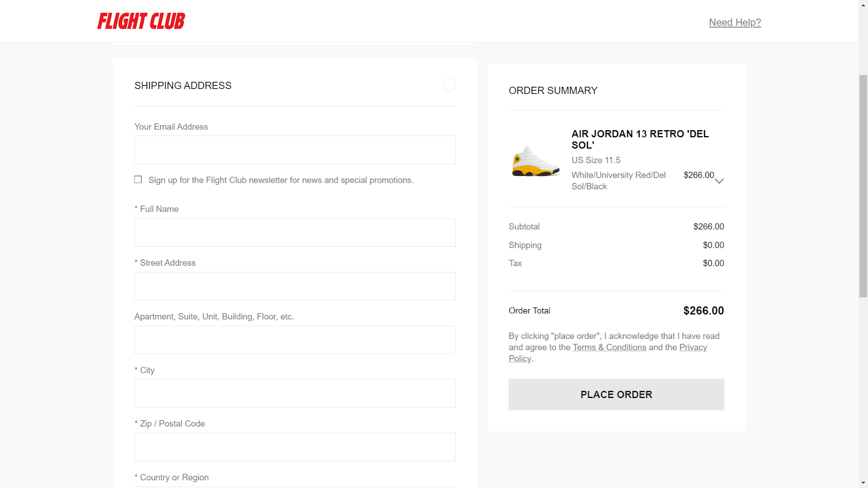868x488 pixels.
Task: Enable the Flight Club newsletter signup checkbox
Action: 138,179
